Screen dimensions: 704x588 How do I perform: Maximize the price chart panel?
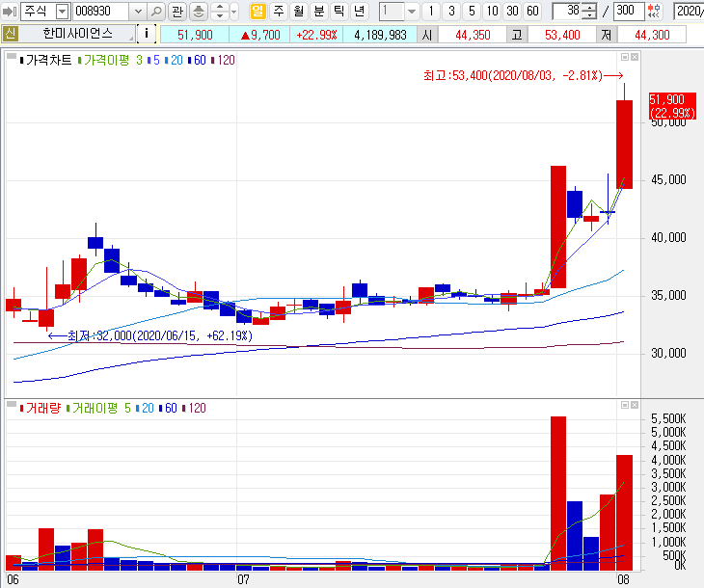coord(625,57)
